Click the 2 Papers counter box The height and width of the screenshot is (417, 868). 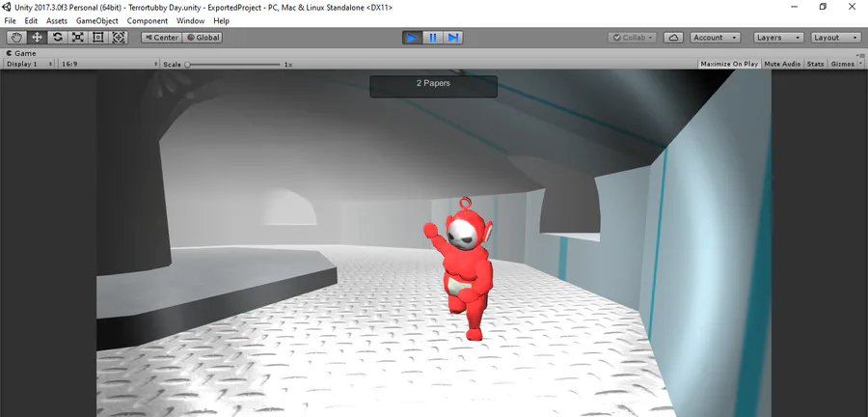(x=433, y=86)
